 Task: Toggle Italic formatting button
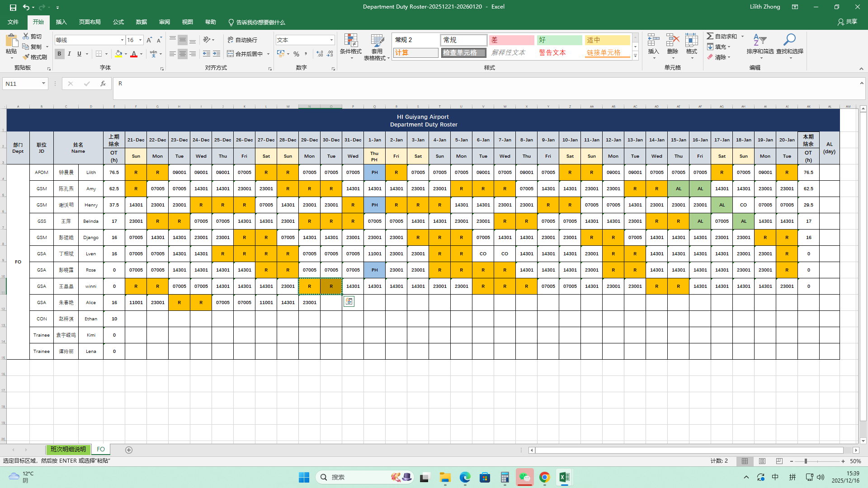(x=69, y=54)
